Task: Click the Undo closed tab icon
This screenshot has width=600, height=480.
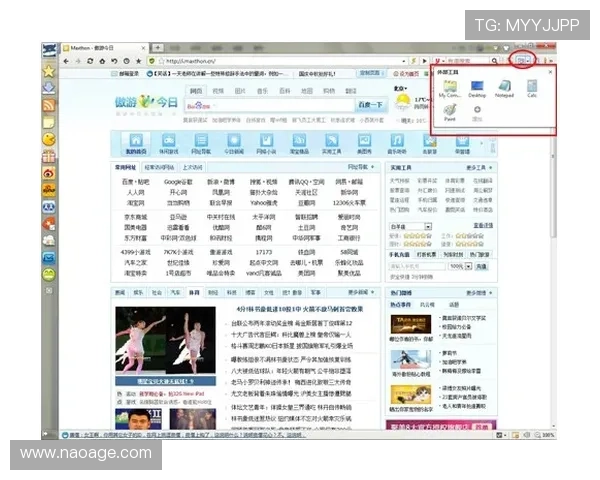Action: pyautogui.click(x=114, y=61)
